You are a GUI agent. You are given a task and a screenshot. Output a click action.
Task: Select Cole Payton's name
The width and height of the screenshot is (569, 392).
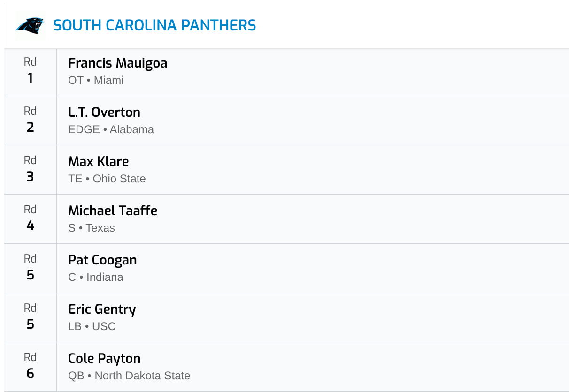pyautogui.click(x=104, y=358)
